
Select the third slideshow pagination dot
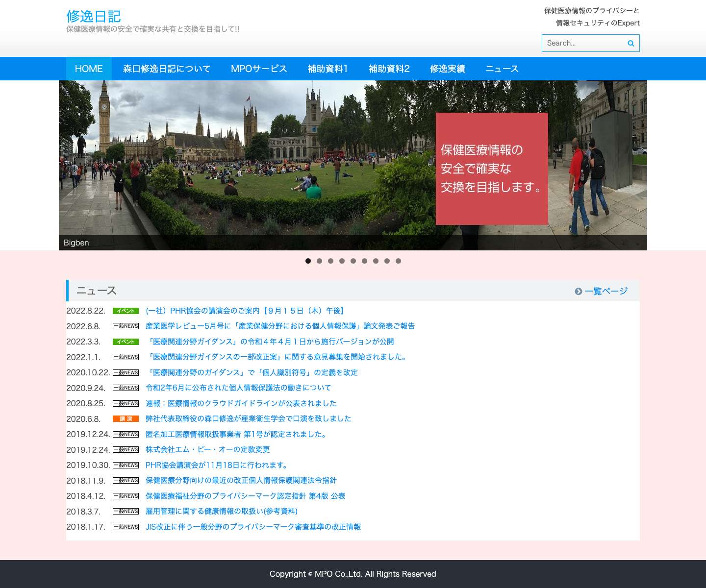click(x=330, y=261)
